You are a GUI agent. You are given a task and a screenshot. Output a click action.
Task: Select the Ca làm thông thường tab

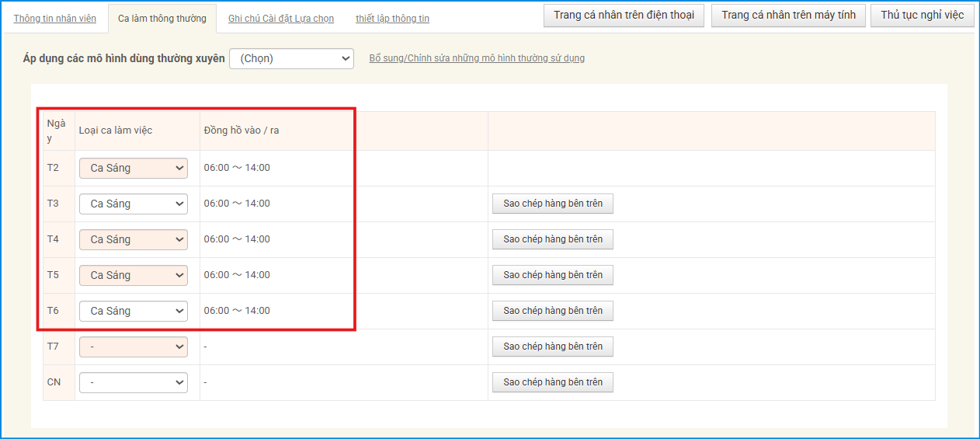(162, 19)
